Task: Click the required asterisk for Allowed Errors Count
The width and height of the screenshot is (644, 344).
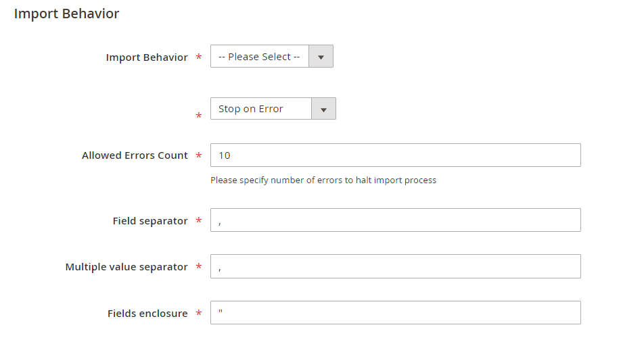Action: tap(199, 155)
